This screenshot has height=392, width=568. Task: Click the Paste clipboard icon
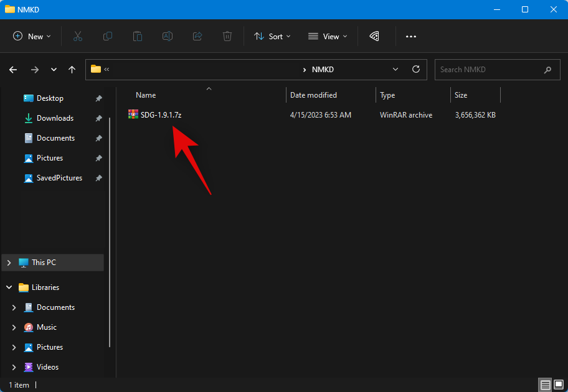click(x=138, y=37)
